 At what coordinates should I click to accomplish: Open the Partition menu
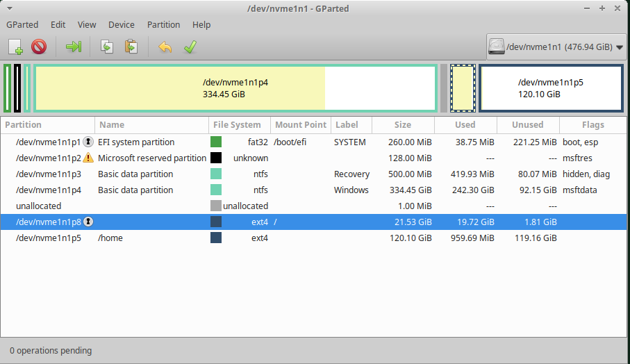click(163, 24)
